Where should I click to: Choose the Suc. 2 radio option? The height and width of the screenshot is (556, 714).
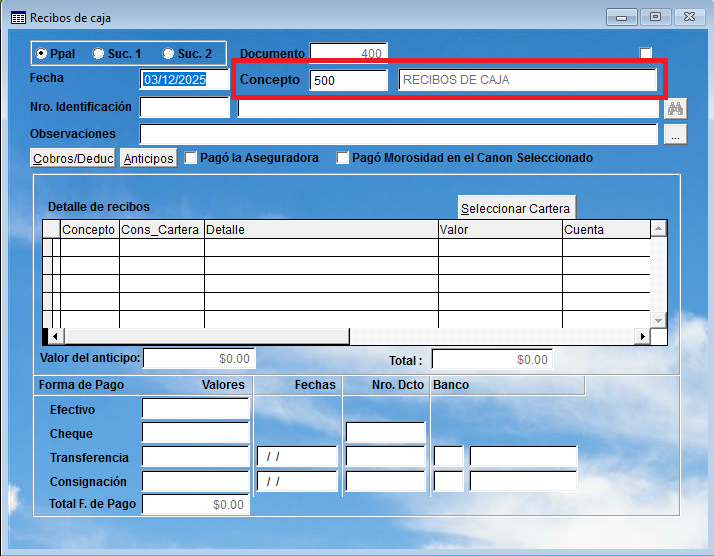click(168, 54)
